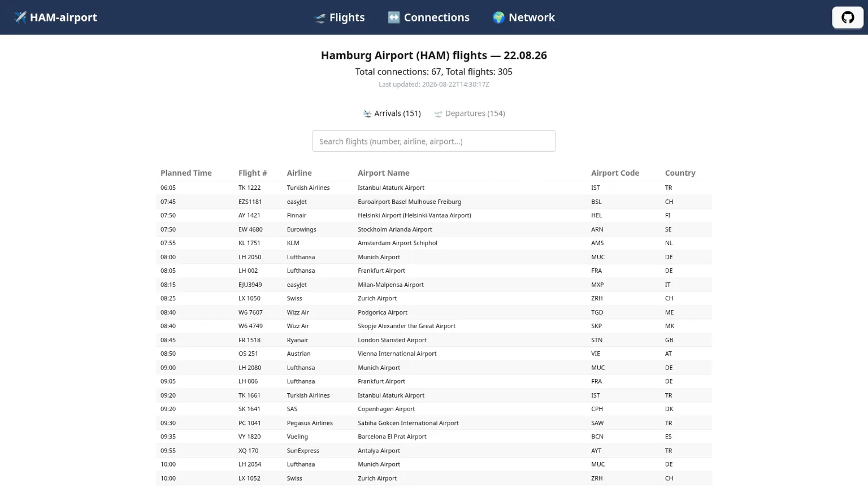The image size is (868, 488).
Task: Click Helsinki Airport (Helsinki-Vantaa Airport) cell
Action: click(414, 215)
